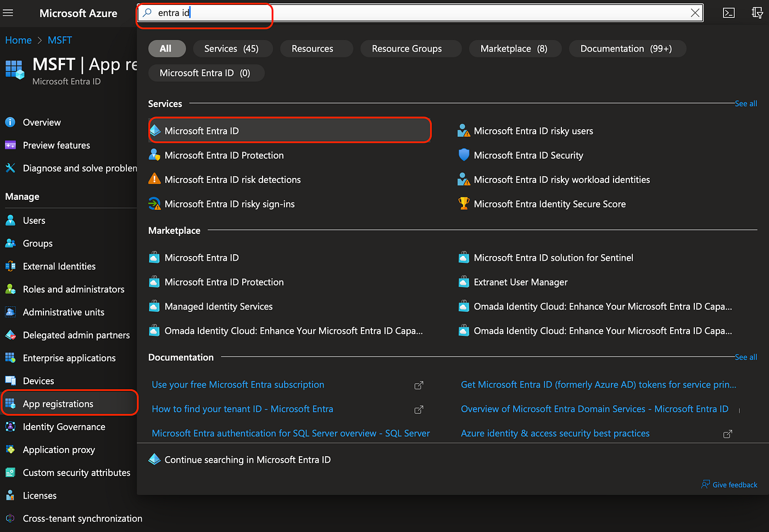769x532 pixels.
Task: Open Microsoft Azure portal home title
Action: coord(79,13)
